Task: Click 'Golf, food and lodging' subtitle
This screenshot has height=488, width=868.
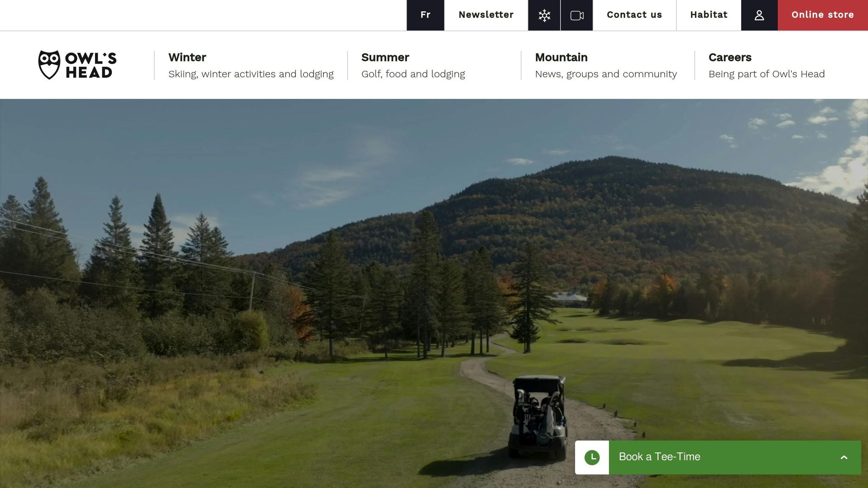Action: click(413, 74)
